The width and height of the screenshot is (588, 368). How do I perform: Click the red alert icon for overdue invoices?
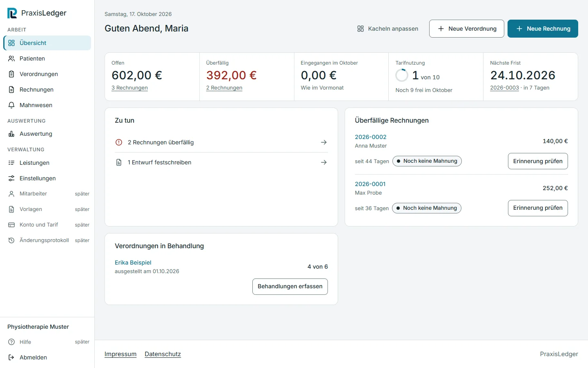119,142
